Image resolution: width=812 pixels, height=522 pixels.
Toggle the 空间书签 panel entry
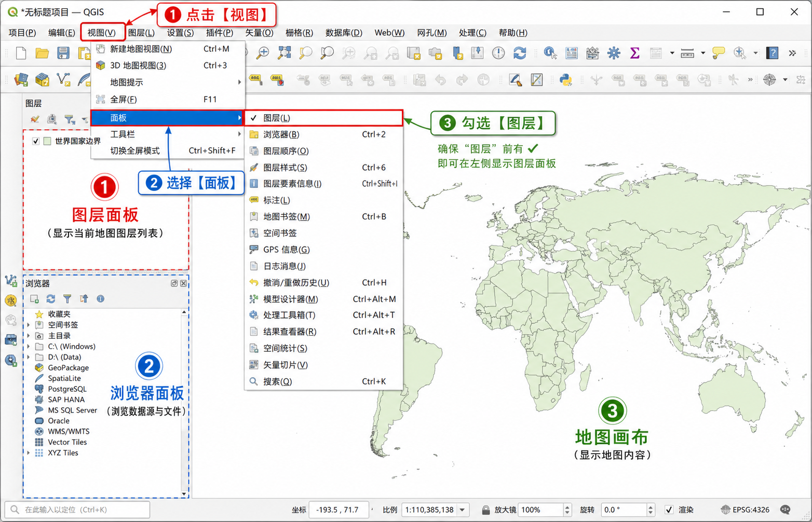(323, 233)
